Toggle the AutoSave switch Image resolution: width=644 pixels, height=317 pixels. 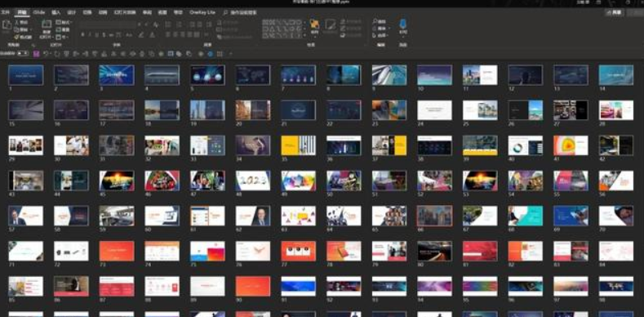coord(23,53)
